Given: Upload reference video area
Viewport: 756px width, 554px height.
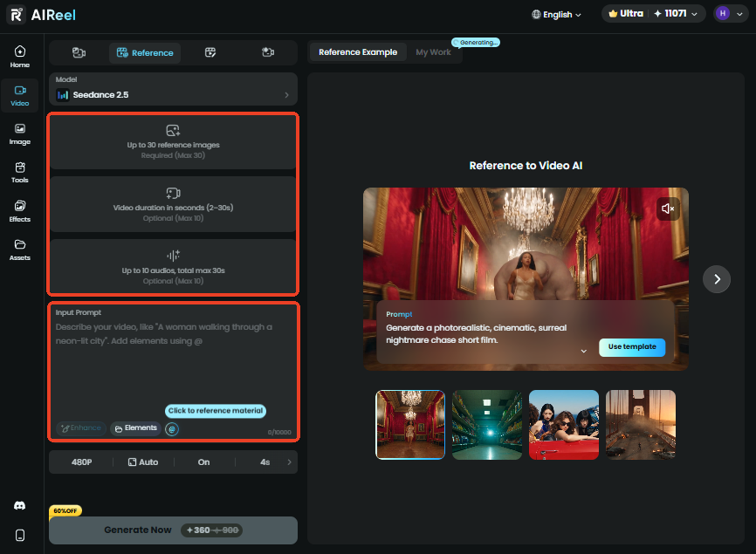Looking at the screenshot, I should [173, 204].
